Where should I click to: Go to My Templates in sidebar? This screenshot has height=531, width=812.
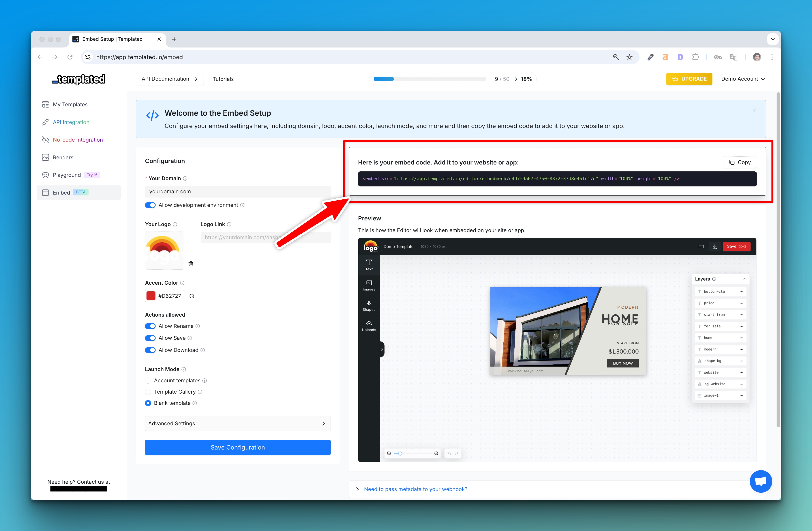70,105
